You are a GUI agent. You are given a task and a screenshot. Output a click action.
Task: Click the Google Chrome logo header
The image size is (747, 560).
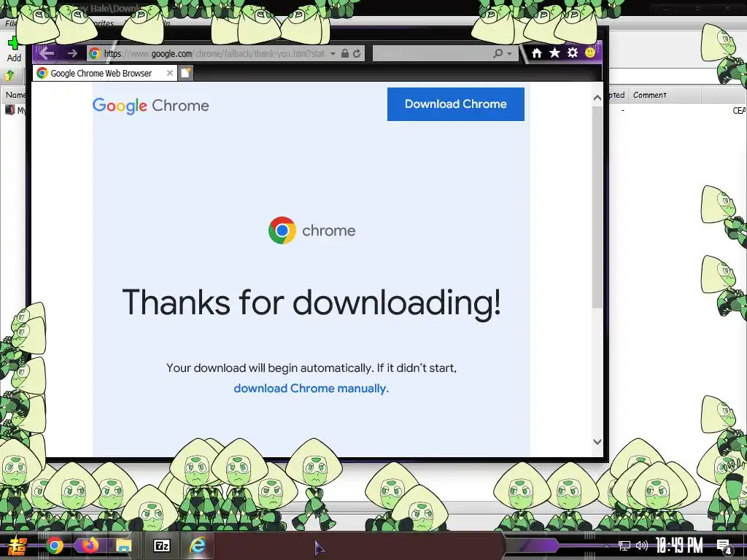pos(150,106)
